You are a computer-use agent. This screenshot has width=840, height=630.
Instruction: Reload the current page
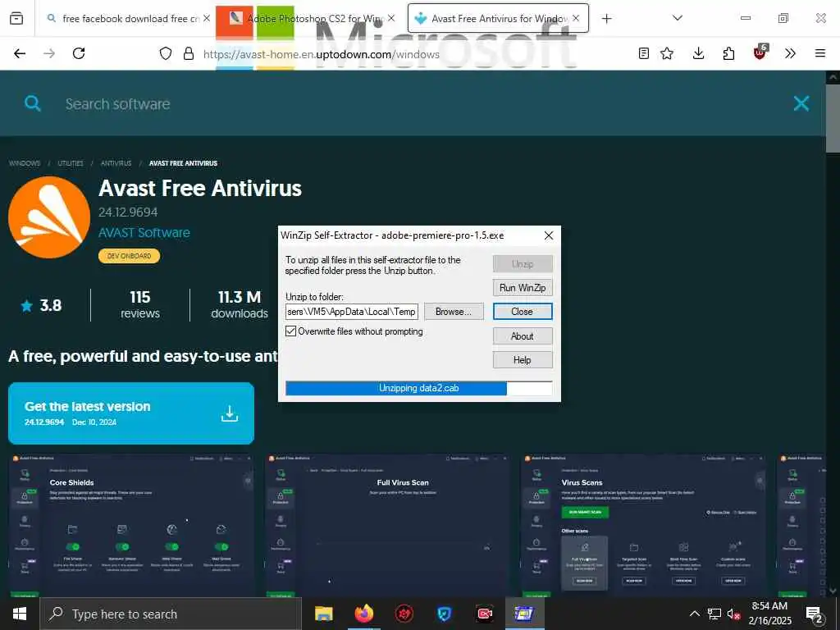tap(79, 53)
